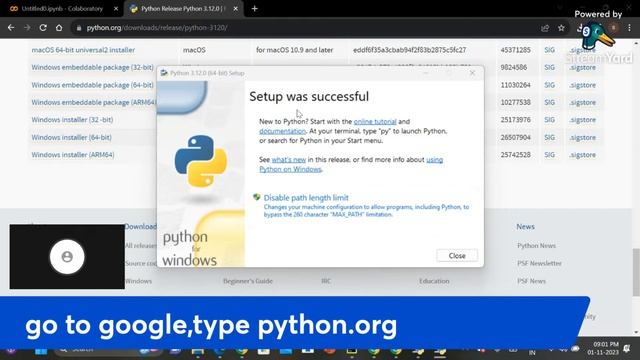This screenshot has width=640, height=360.
Task: Open the News footer heading
Action: (x=525, y=227)
